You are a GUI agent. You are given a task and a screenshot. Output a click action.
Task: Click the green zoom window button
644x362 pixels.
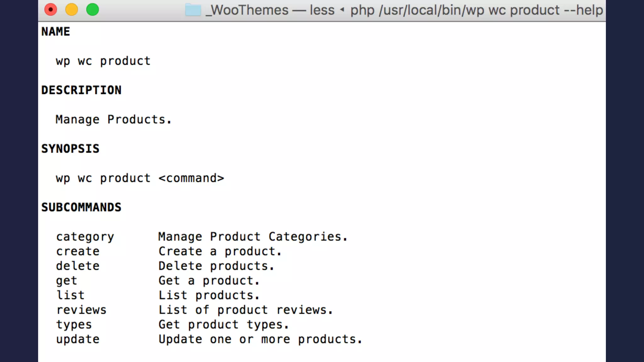[x=92, y=10]
